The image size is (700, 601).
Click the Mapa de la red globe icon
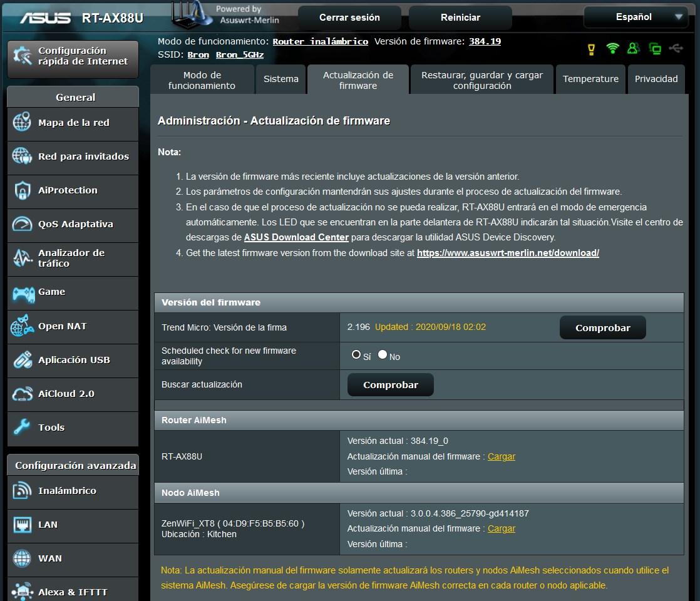(x=22, y=122)
